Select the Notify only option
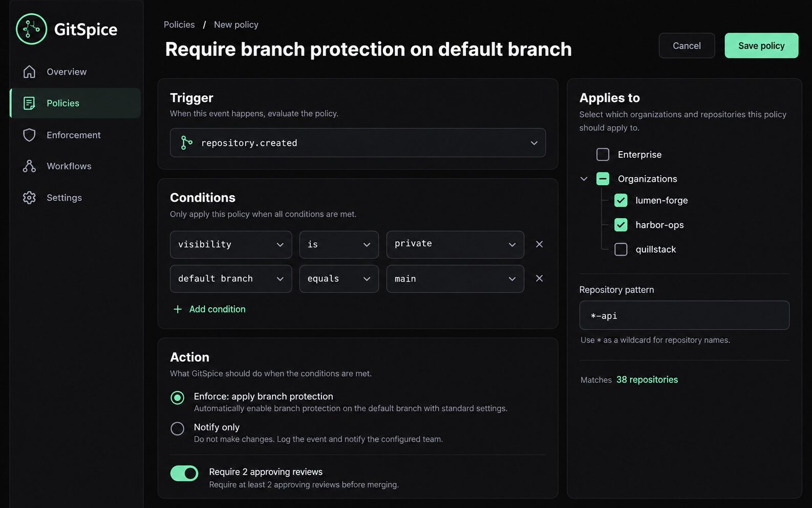812x508 pixels. pos(178,429)
